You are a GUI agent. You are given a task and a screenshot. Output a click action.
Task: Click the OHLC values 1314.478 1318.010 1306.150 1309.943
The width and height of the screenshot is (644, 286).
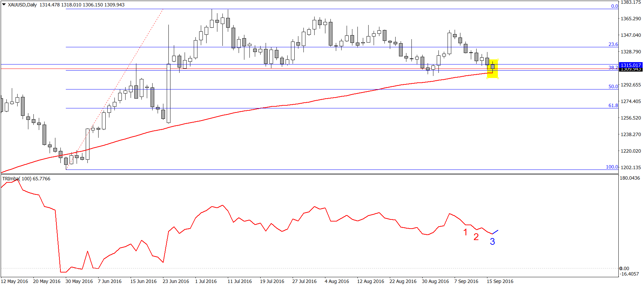82,5
